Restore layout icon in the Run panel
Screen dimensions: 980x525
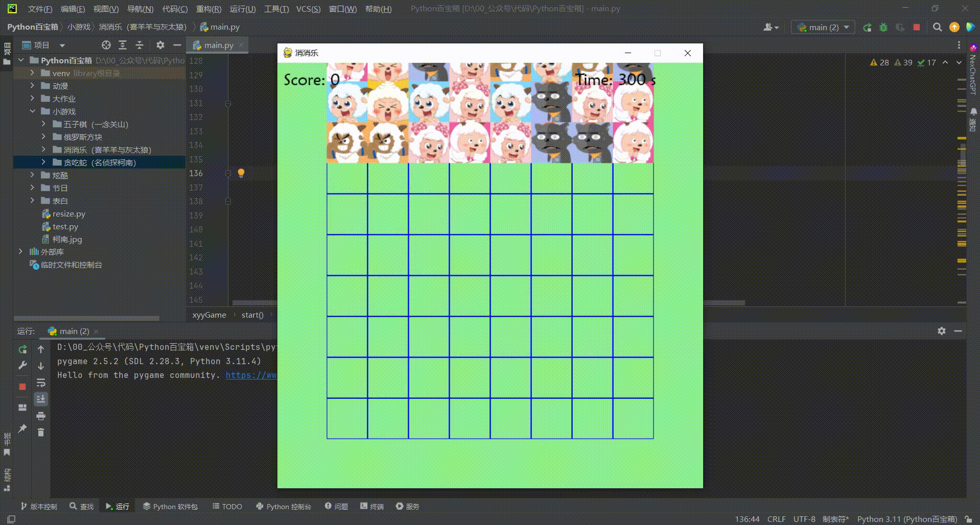[22, 408]
